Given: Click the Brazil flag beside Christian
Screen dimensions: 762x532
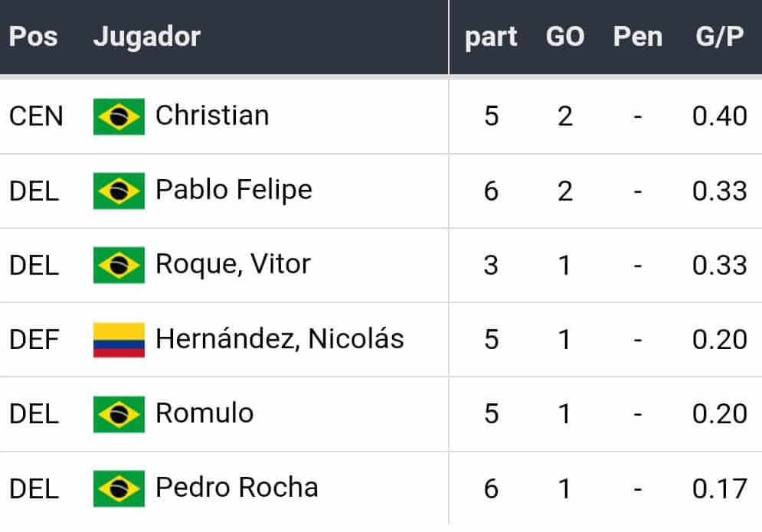Looking at the screenshot, I should tap(119, 116).
